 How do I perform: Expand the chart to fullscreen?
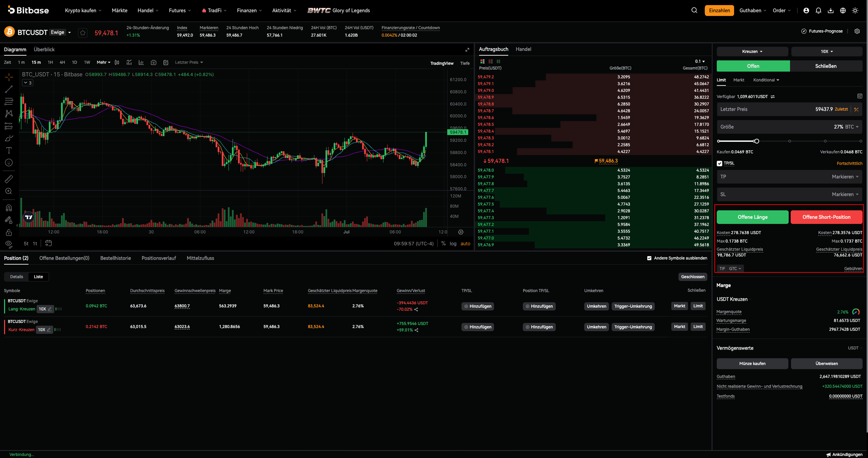click(467, 50)
